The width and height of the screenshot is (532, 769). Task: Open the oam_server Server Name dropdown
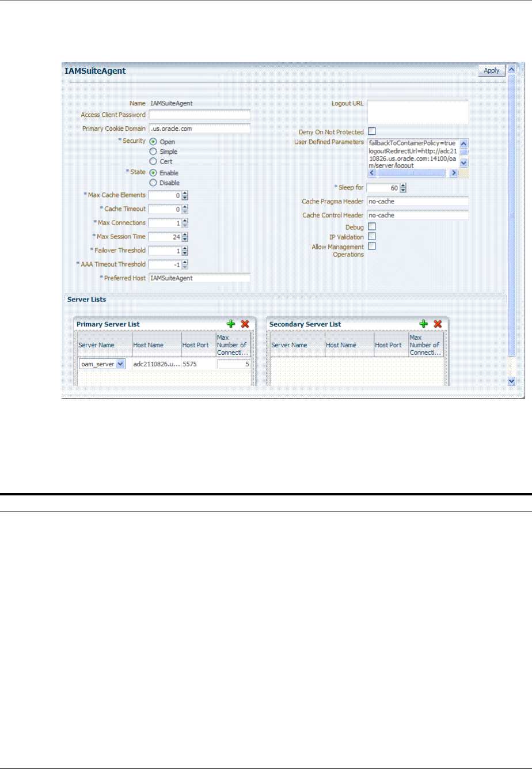point(120,363)
